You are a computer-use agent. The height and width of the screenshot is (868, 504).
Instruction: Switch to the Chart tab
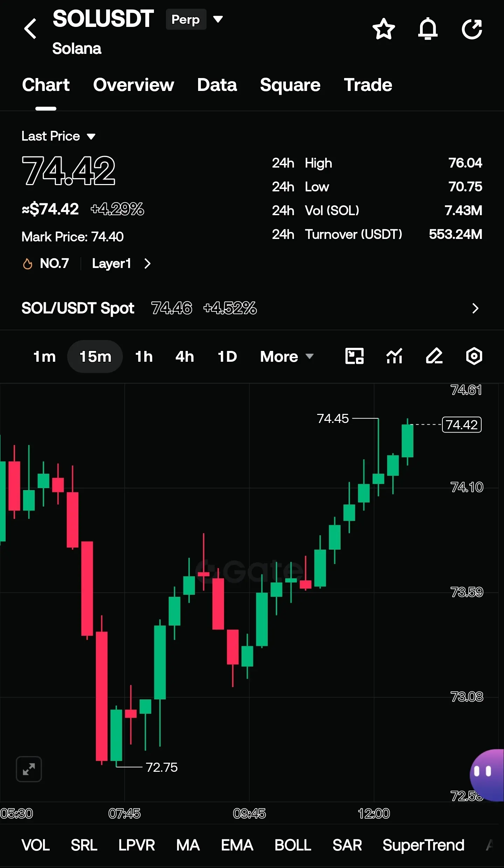46,85
